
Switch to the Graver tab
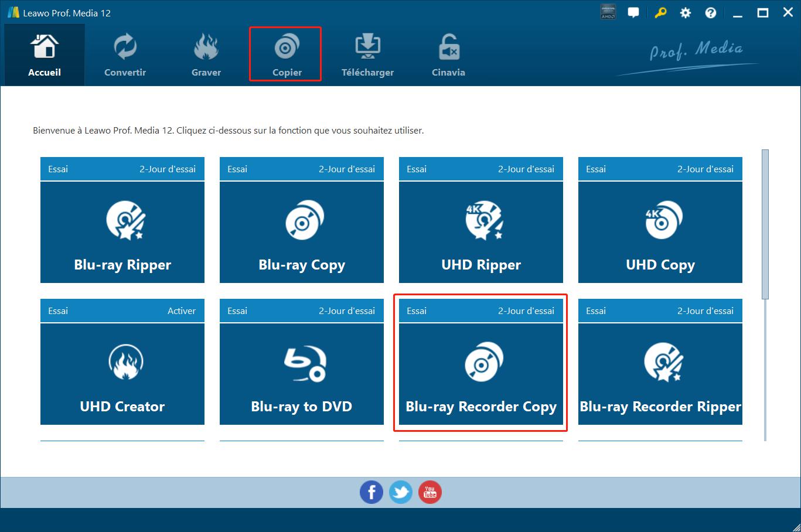tap(206, 56)
